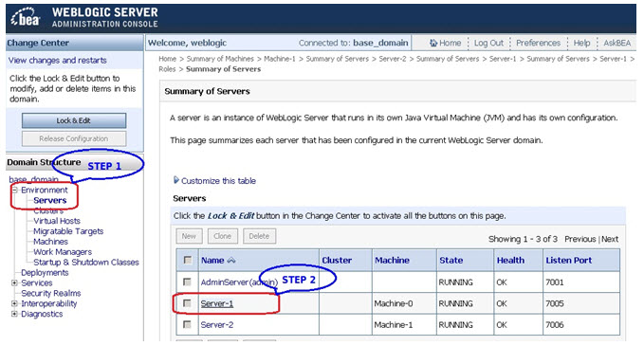Viewport: 644px width, 346px height.
Task: Select Services tree item
Action: click(37, 282)
